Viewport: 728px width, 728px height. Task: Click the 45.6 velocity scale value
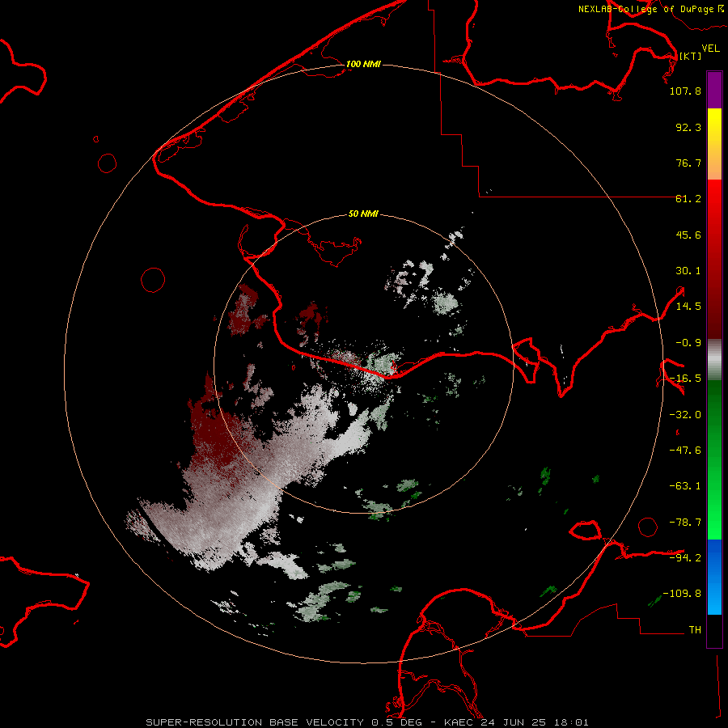(688, 235)
